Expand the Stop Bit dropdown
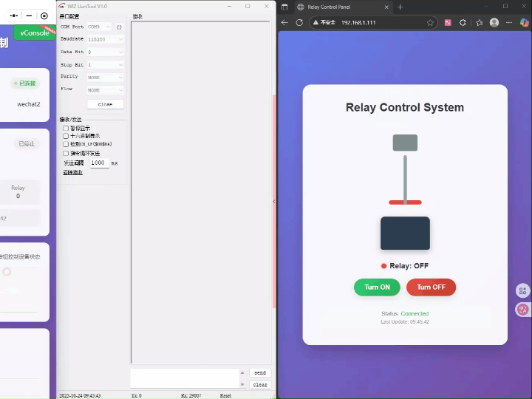532x399 pixels. click(x=105, y=65)
